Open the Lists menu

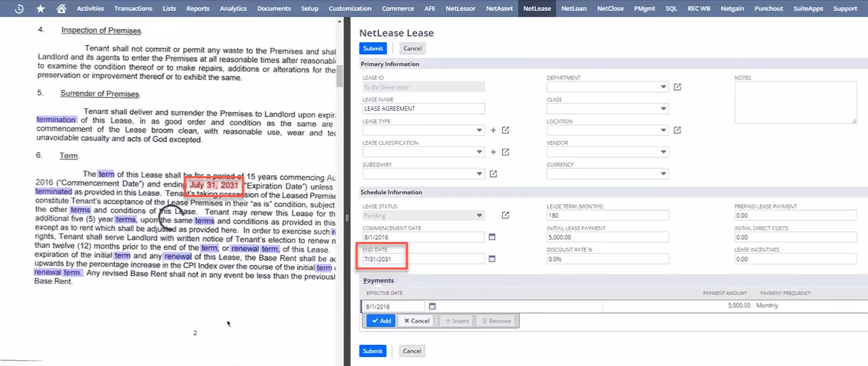(170, 8)
